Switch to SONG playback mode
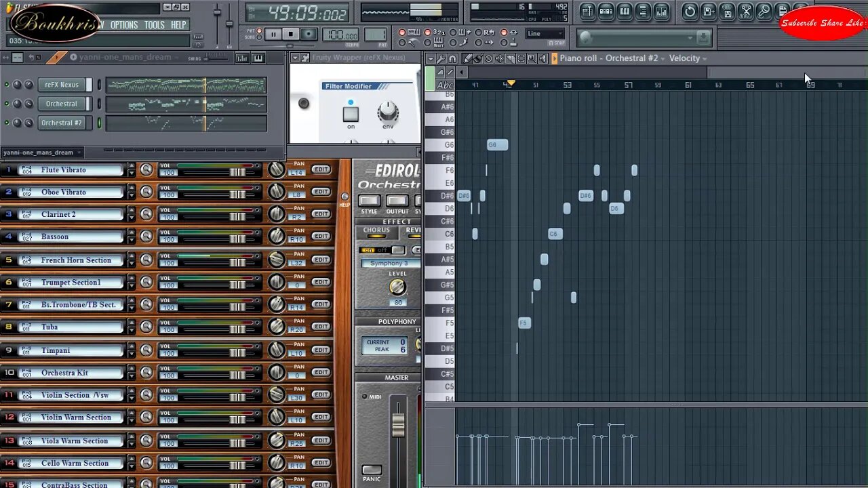 point(259,37)
